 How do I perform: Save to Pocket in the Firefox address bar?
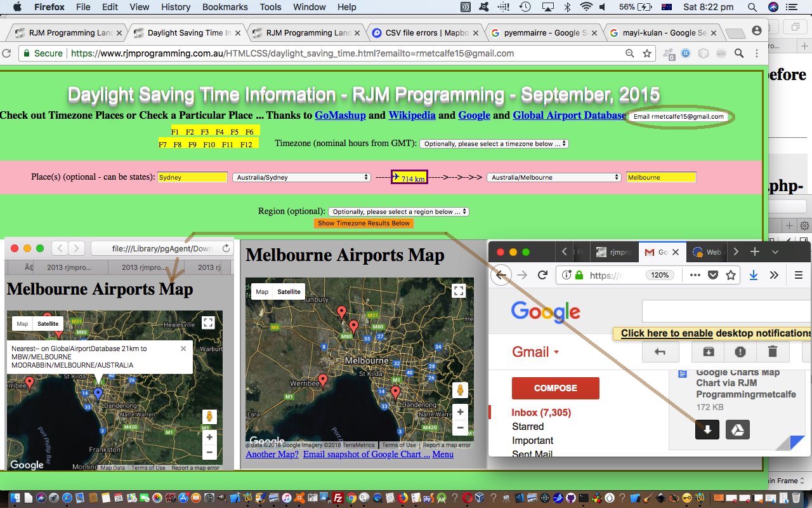[x=712, y=275]
